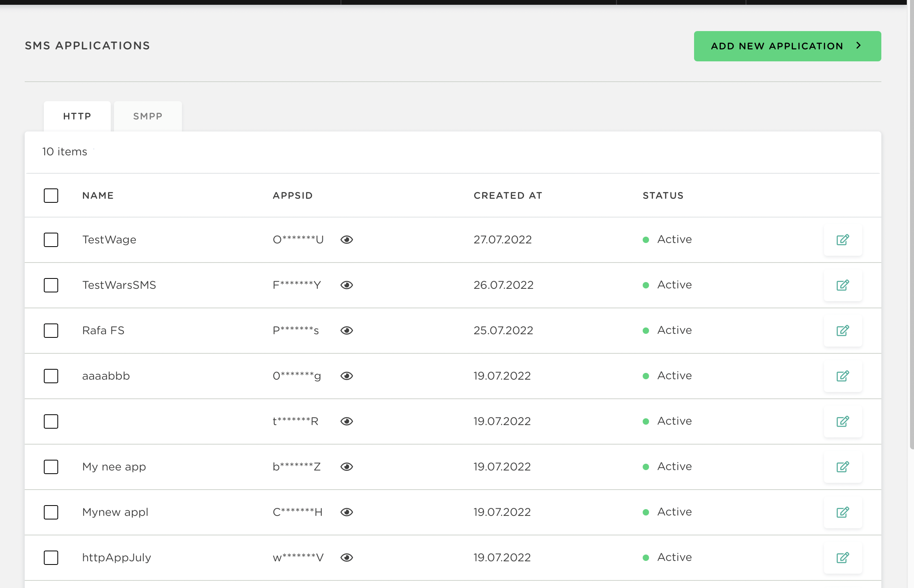Tick the checkbox for aaaabbb
Viewport: 914px width, 588px height.
click(51, 376)
